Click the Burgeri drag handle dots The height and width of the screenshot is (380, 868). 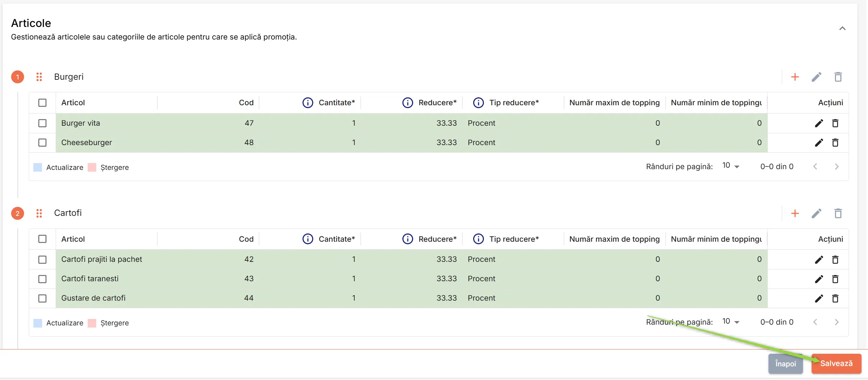(x=39, y=77)
